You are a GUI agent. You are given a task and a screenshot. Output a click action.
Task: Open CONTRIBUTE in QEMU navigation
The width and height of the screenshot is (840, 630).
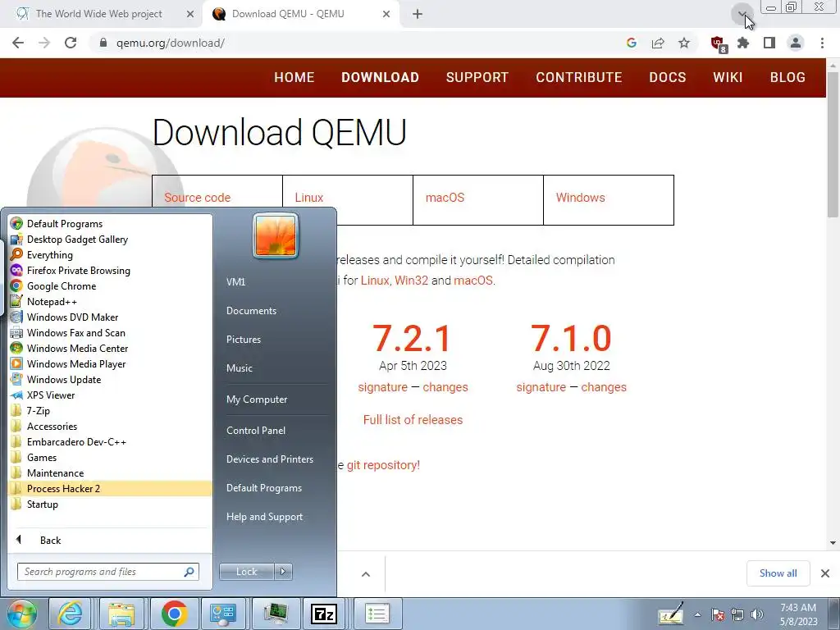point(578,77)
